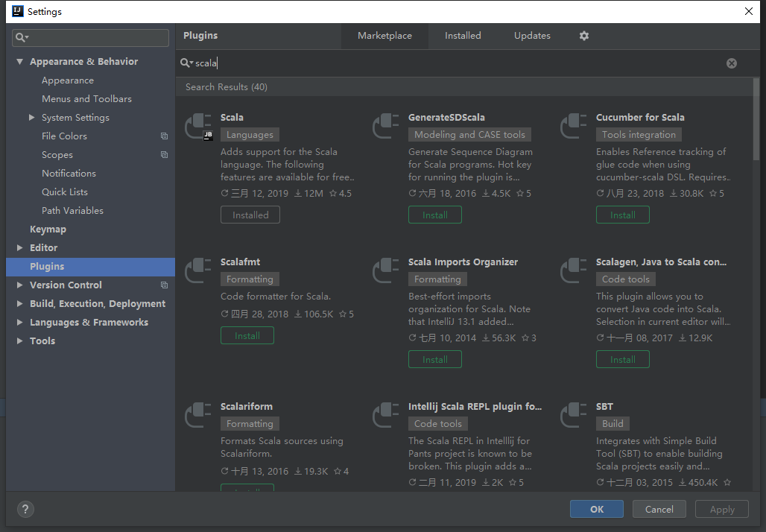Viewport: 766px width, 532px height.
Task: Expand the Version Control settings node
Action: click(19, 285)
